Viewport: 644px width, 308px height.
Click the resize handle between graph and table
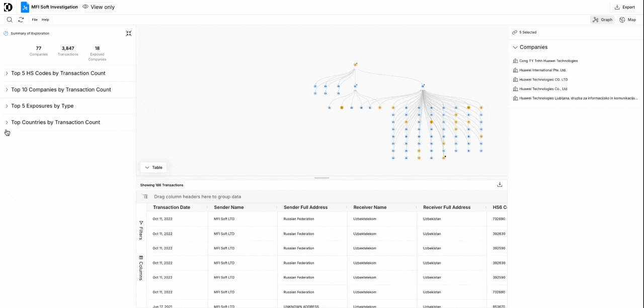point(321,178)
